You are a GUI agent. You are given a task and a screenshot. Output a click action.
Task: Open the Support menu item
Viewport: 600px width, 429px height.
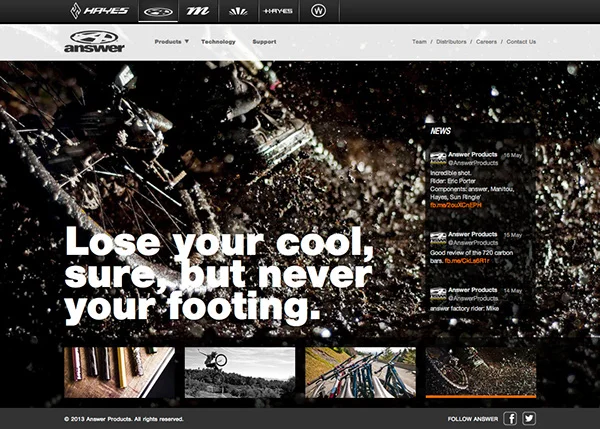point(264,41)
